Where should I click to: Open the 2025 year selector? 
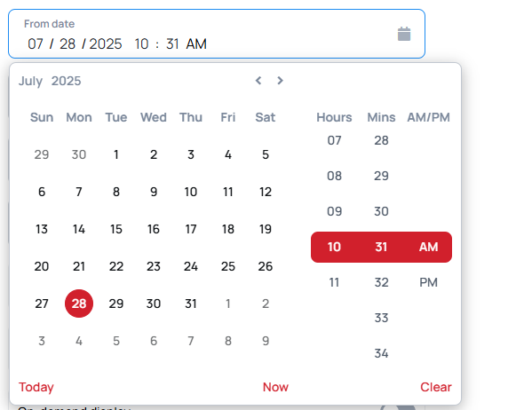[66, 81]
